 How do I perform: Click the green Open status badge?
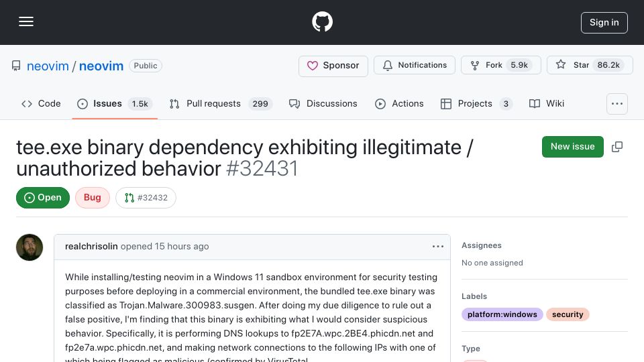pyautogui.click(x=43, y=197)
